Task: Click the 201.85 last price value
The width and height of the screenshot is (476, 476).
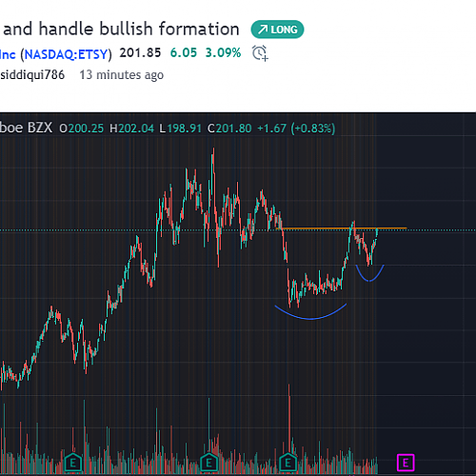Action: coord(140,52)
